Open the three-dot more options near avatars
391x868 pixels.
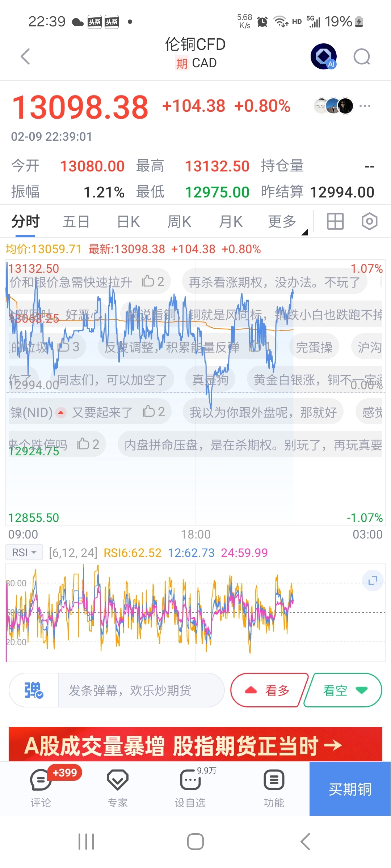[365, 106]
